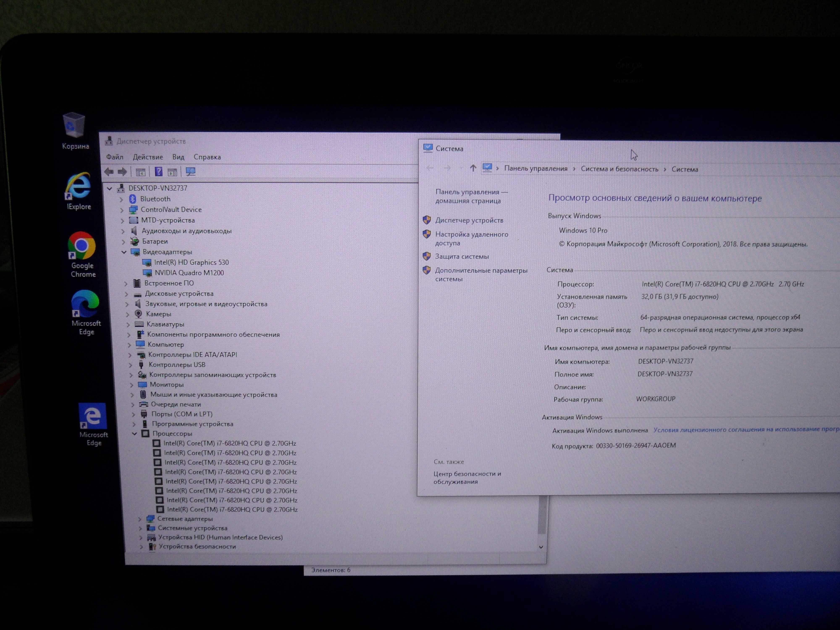The image size is (840, 630).
Task: Select the Очереди печати tree item
Action: (175, 404)
